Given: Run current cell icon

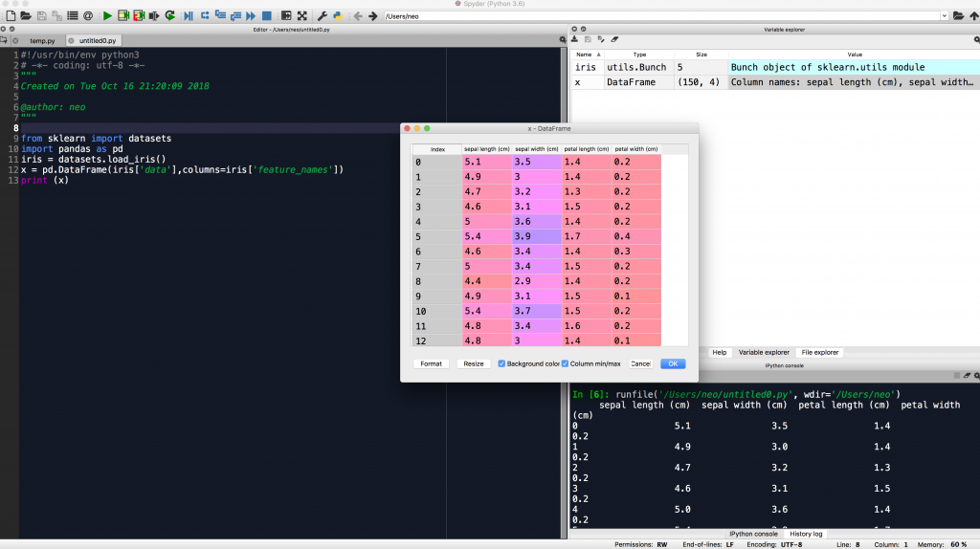Looking at the screenshot, I should pyautogui.click(x=123, y=15).
